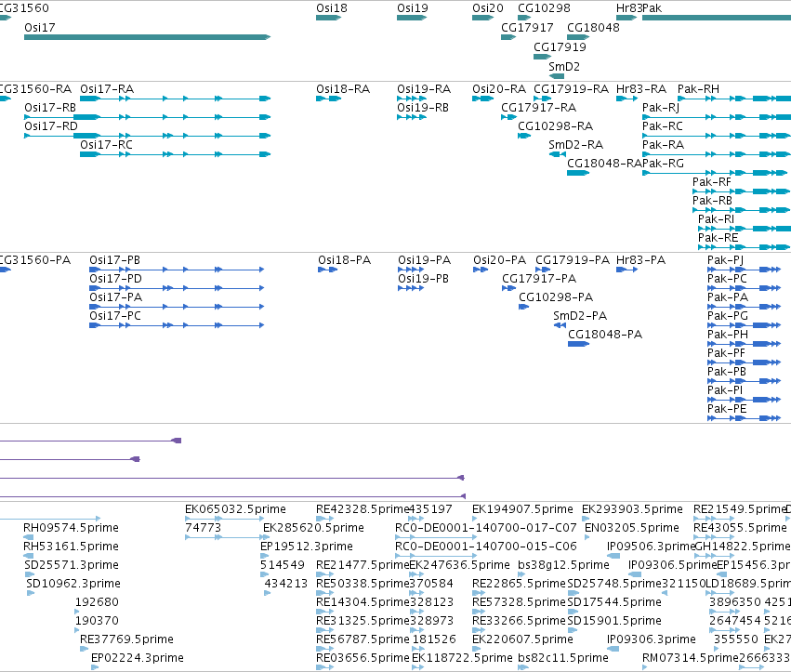Select the SmD2-PA protein label
Screen dimensions: 791x672
(580, 316)
